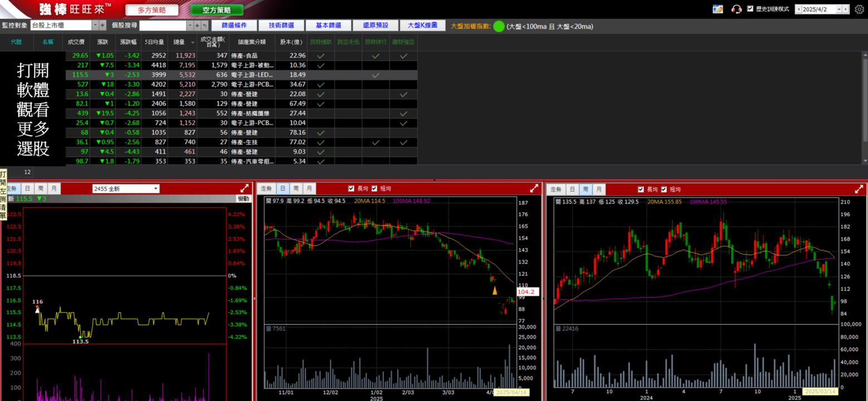Click the 監控對象 field showing 台股上市櫃
Image resolution: width=868 pixels, height=401 pixels.
61,26
